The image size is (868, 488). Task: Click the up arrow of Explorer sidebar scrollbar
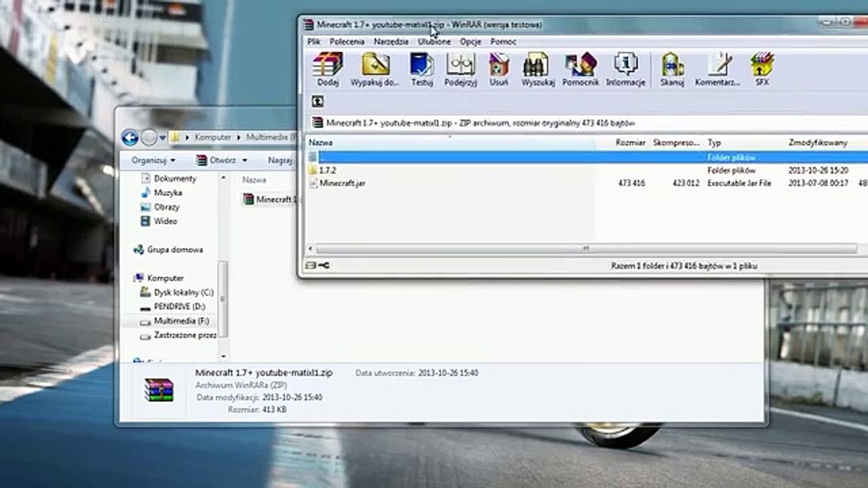(x=224, y=178)
